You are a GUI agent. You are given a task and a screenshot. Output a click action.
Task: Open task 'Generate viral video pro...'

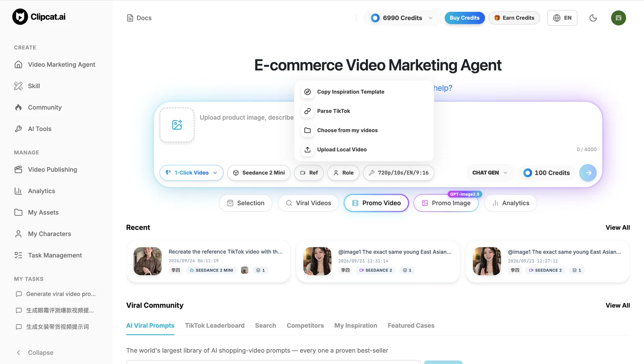56,294
